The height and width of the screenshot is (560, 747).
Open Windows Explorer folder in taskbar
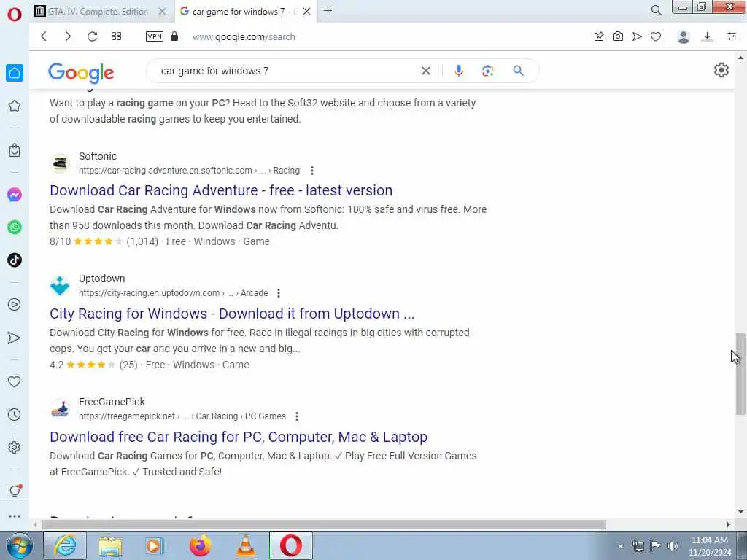point(111,545)
